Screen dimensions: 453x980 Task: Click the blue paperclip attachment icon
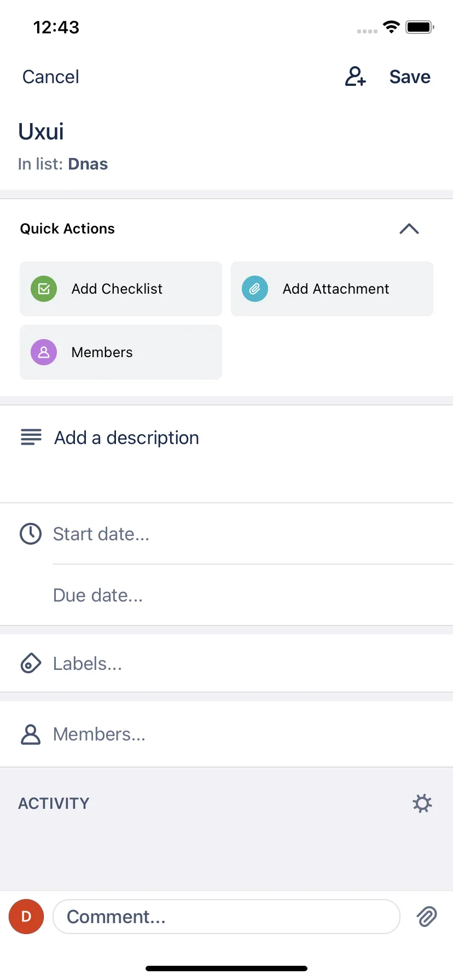pyautogui.click(x=255, y=289)
